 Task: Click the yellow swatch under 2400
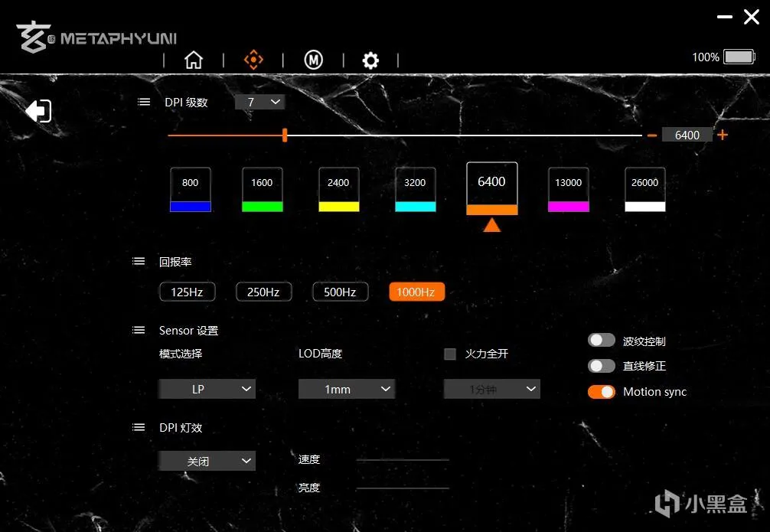(x=339, y=207)
